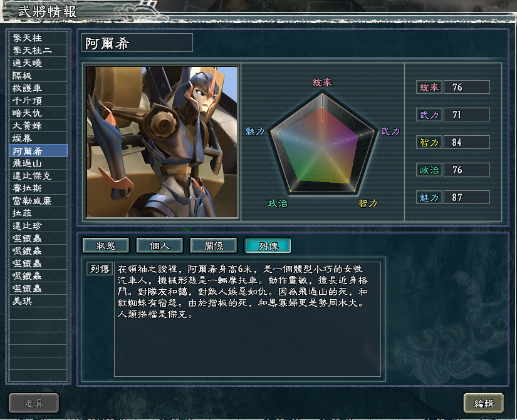Screen dimensions: 517x420
Task: Select 達比傑克 in the list
Action: point(39,176)
